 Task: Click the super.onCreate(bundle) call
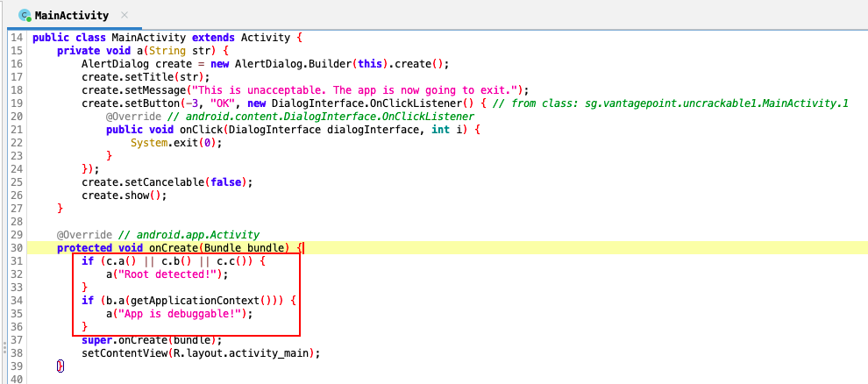point(149,339)
